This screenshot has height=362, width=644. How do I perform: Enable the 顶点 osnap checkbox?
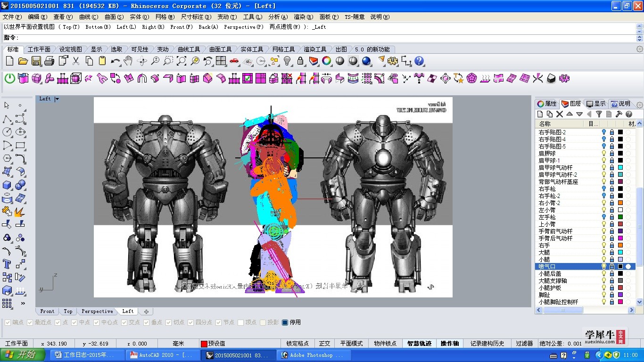click(241, 322)
